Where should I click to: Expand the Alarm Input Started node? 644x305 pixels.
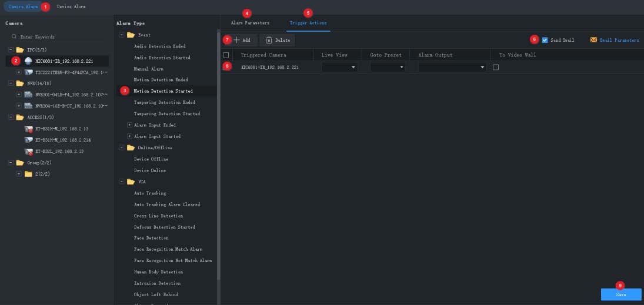[x=130, y=136]
